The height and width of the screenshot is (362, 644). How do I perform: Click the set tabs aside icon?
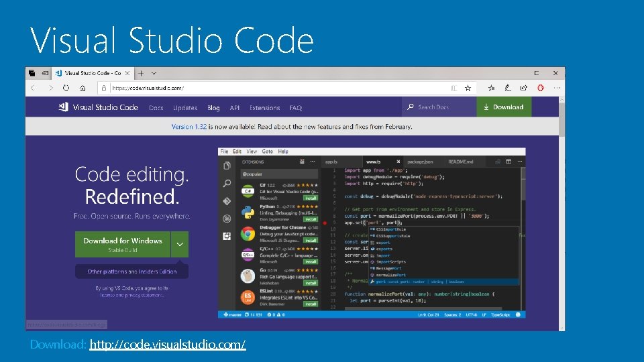click(x=45, y=73)
